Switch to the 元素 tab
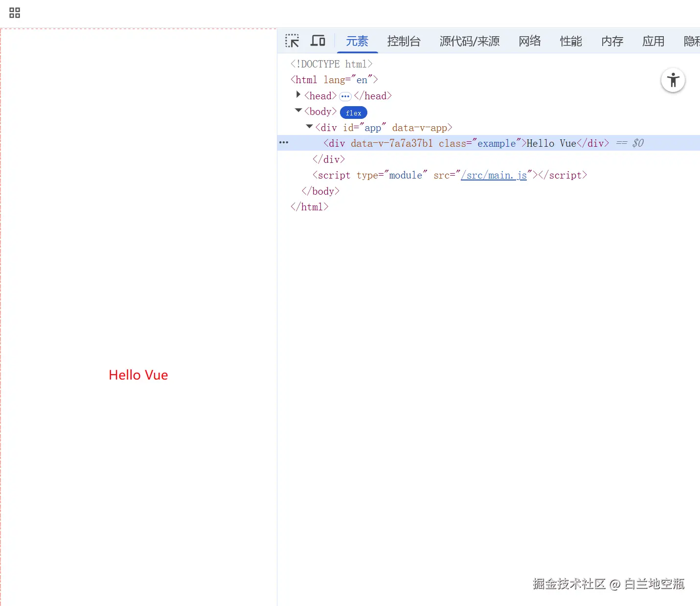The height and width of the screenshot is (606, 700). (357, 41)
